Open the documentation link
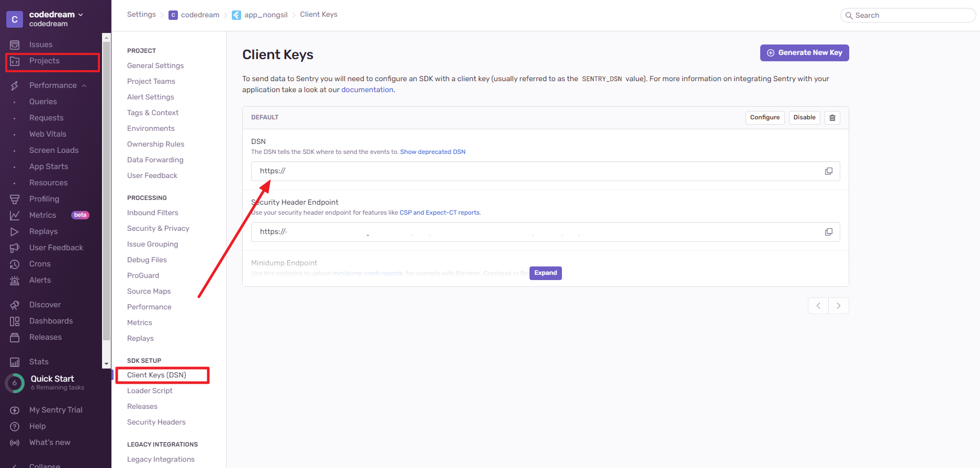This screenshot has width=980, height=468. (x=367, y=90)
